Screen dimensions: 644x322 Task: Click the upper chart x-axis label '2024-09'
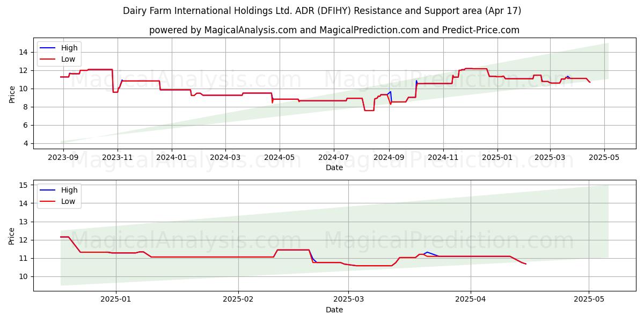[x=389, y=158]
